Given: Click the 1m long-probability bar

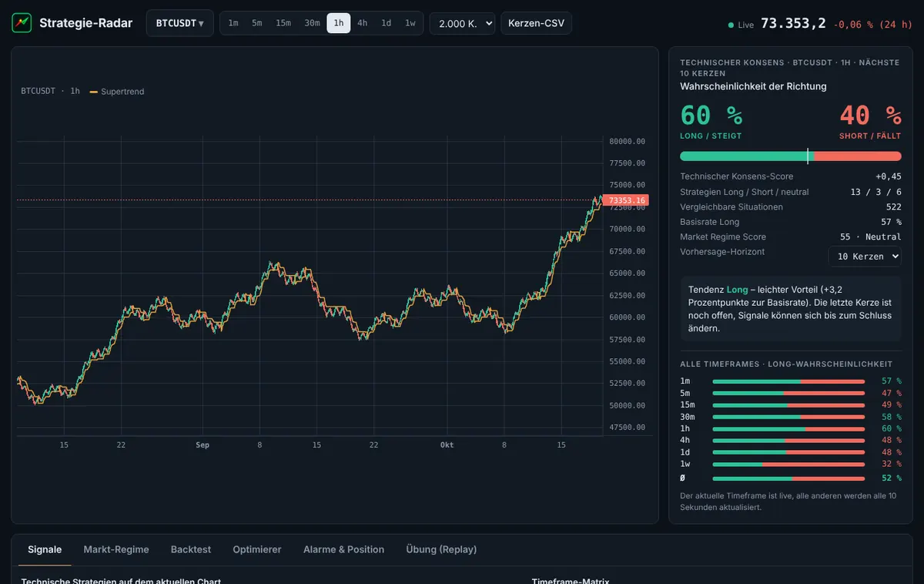Looking at the screenshot, I should point(788,381).
